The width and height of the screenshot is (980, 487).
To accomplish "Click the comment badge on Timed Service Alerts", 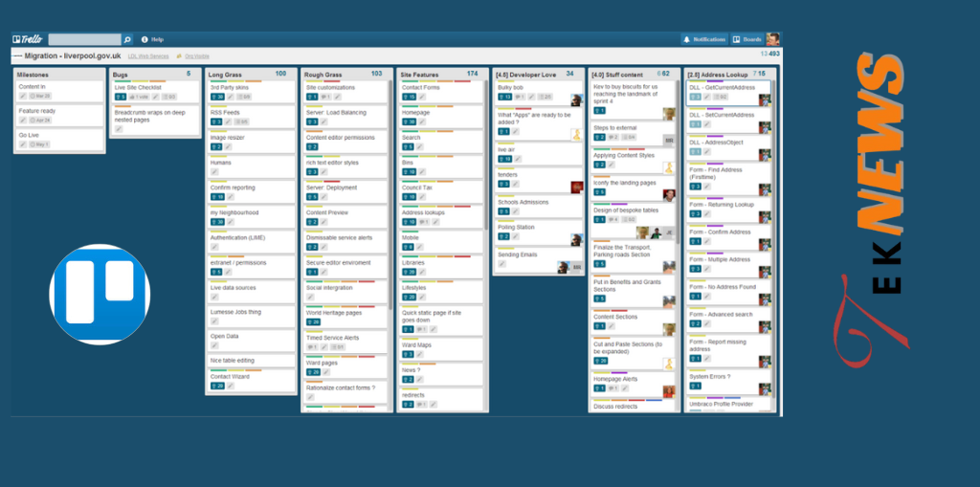I will point(312,347).
